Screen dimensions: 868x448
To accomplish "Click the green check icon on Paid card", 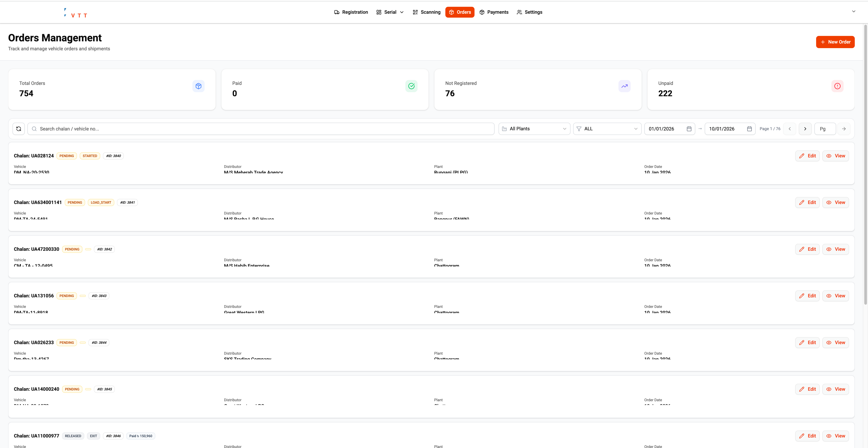I will tap(411, 86).
